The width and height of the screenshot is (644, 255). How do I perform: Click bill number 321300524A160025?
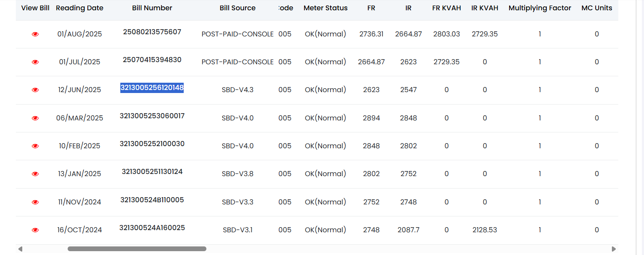click(152, 228)
